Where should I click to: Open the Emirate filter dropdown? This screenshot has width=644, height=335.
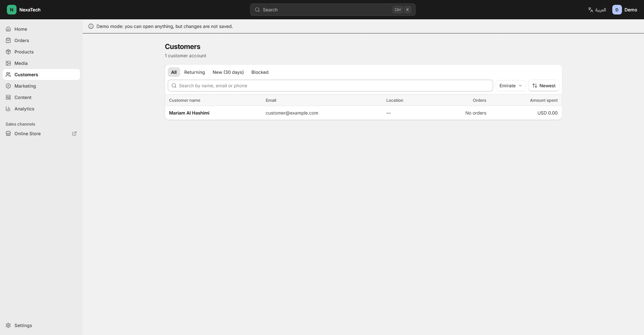click(511, 86)
